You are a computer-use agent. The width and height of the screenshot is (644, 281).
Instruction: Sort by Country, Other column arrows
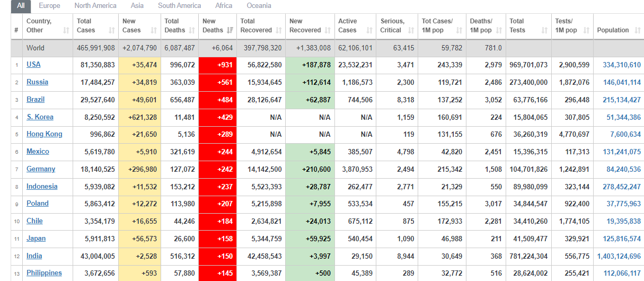[x=66, y=30]
